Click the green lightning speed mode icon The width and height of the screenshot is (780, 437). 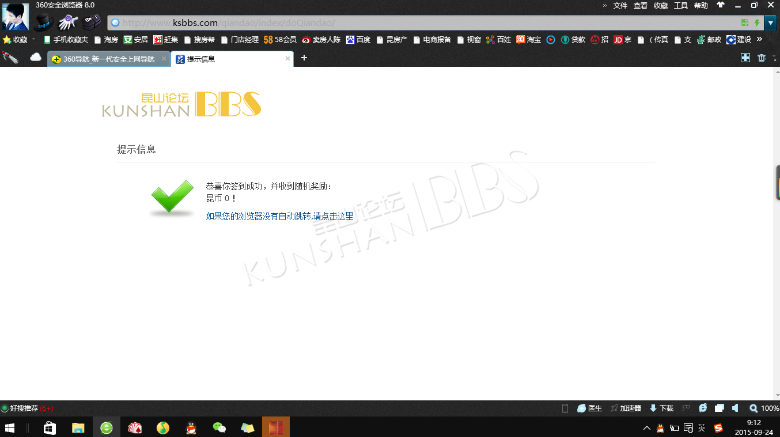757,23
